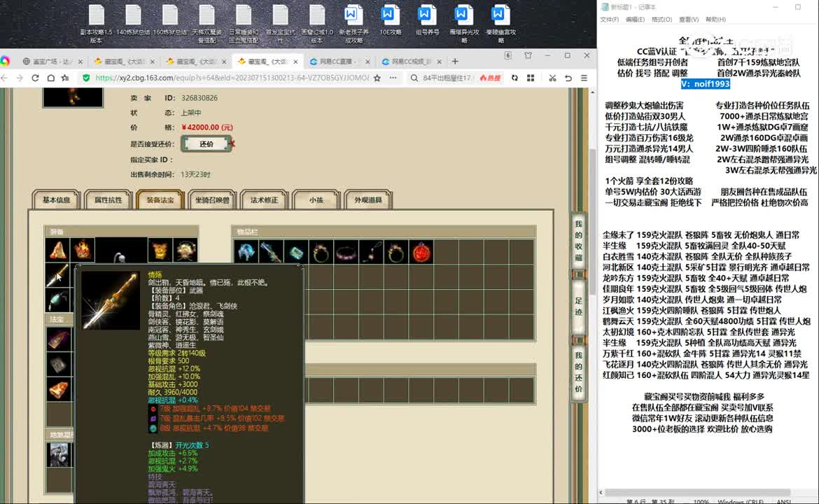Click the golden mask equipment slot
The width and height of the screenshot is (819, 504).
coord(160,250)
